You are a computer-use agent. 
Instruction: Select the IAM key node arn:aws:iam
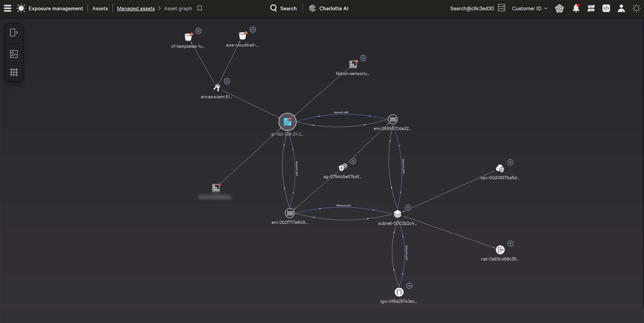pos(217,87)
